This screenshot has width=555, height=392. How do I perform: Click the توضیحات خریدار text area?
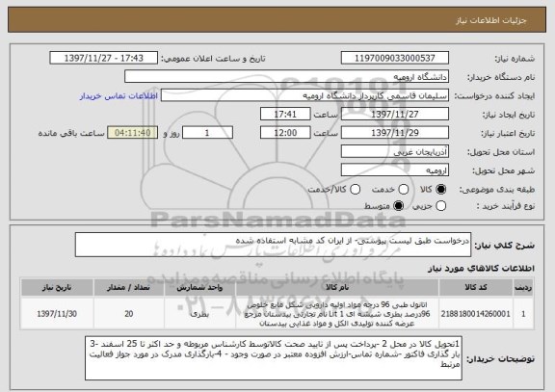point(274,358)
